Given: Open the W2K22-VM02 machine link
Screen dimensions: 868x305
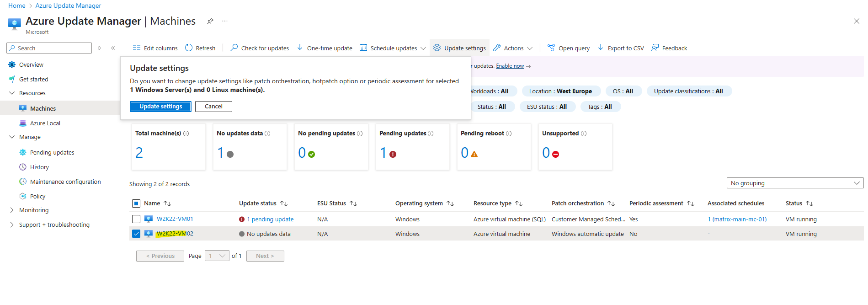Looking at the screenshot, I should click(175, 234).
